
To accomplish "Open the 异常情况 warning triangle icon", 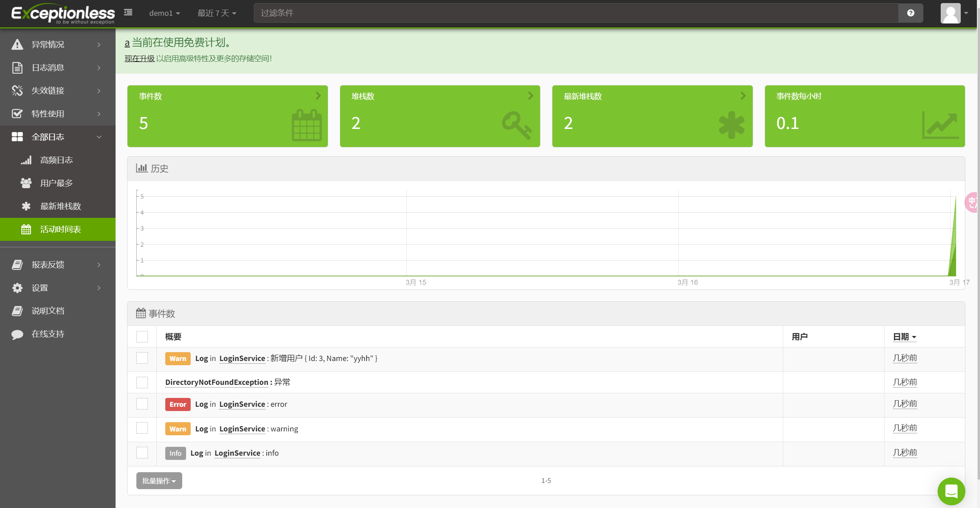I will 17,44.
